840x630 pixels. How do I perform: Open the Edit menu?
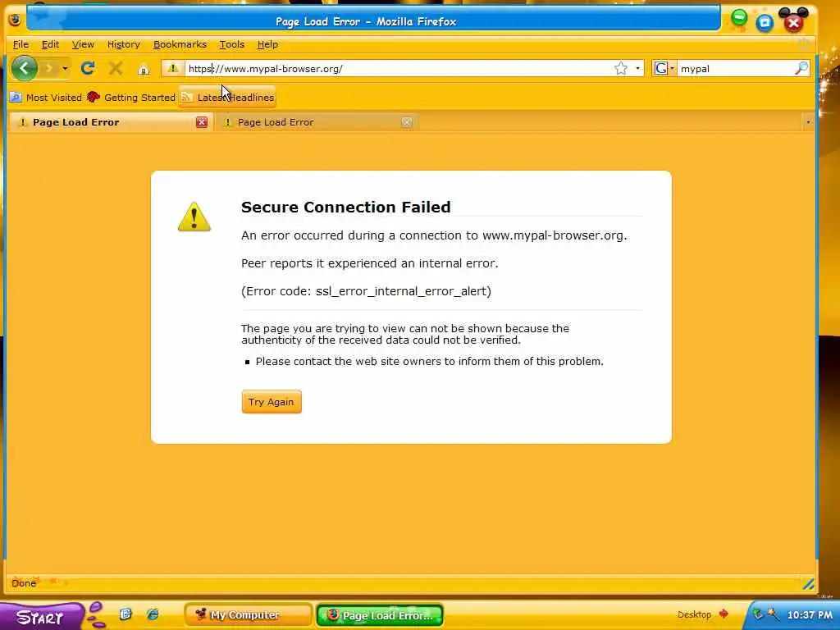pyautogui.click(x=50, y=44)
